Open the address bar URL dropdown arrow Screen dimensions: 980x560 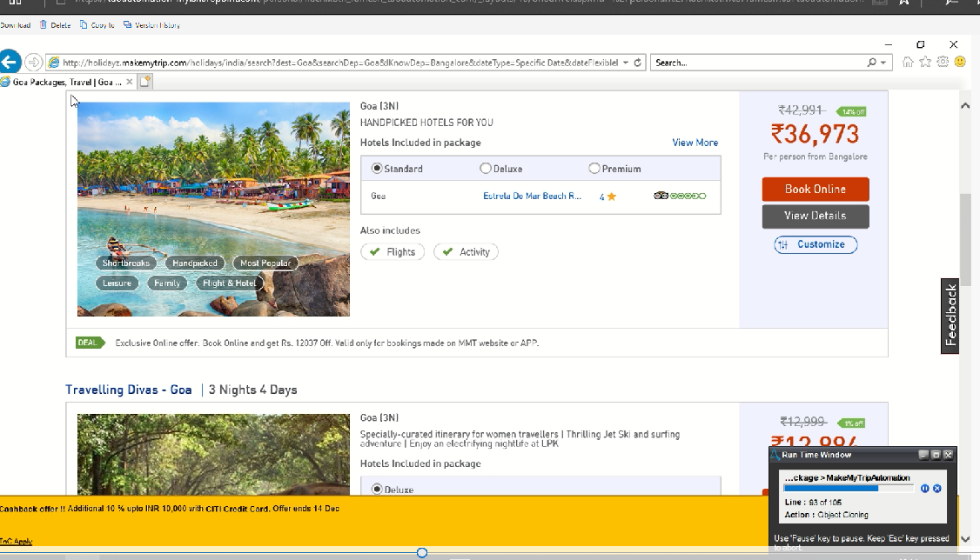(625, 63)
